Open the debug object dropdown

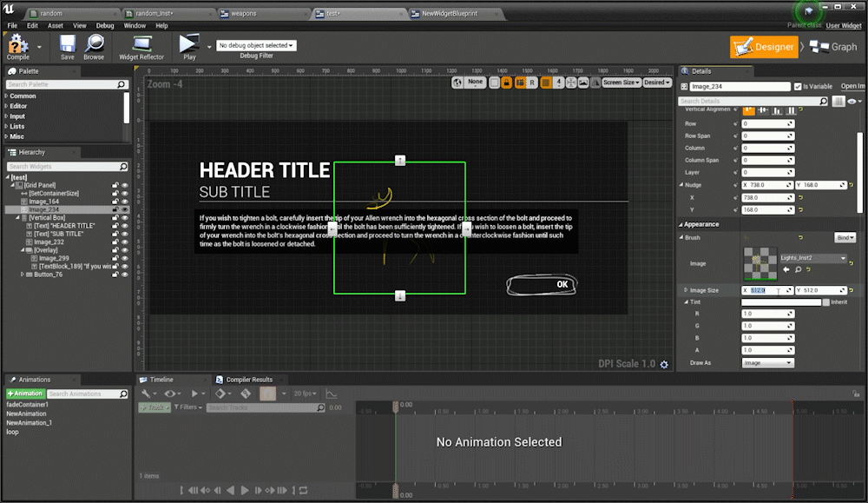256,45
